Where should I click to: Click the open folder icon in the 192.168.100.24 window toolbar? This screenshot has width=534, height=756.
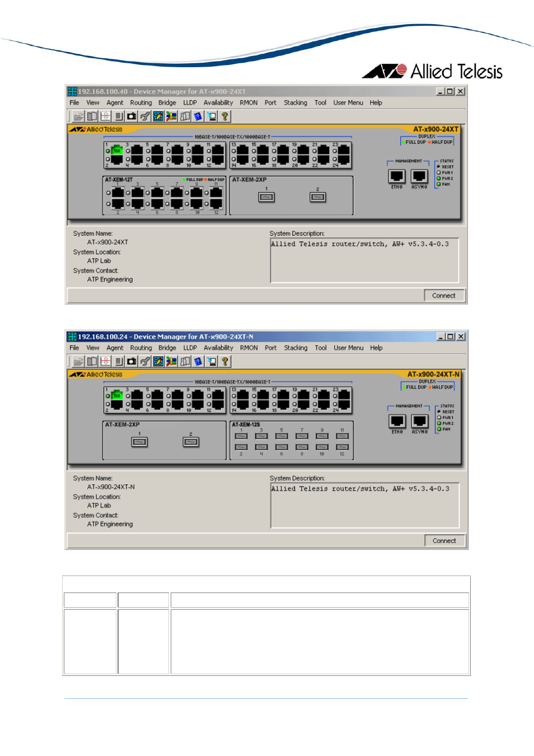[x=78, y=362]
